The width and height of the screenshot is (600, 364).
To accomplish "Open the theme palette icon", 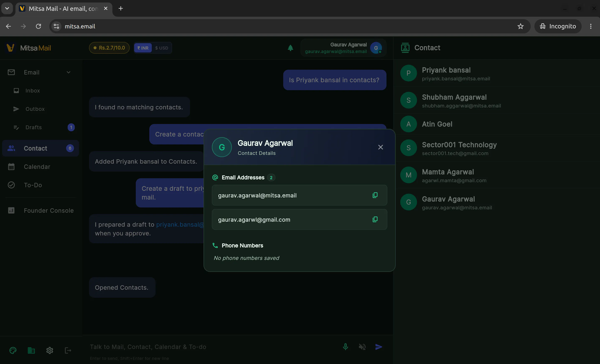I will click(x=13, y=350).
